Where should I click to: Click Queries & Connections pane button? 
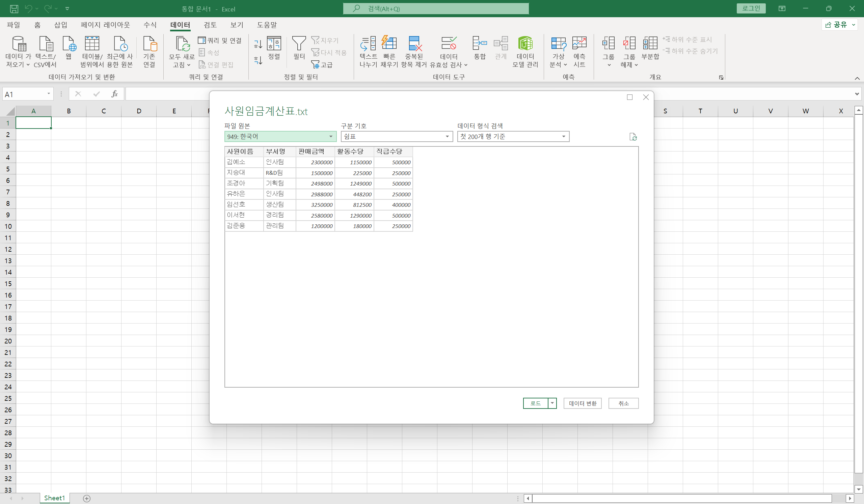pos(220,40)
